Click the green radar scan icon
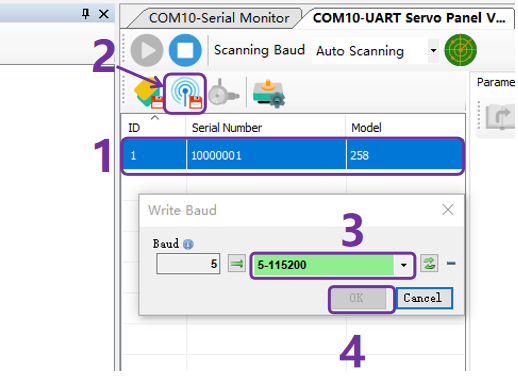The image size is (518, 379). (461, 50)
